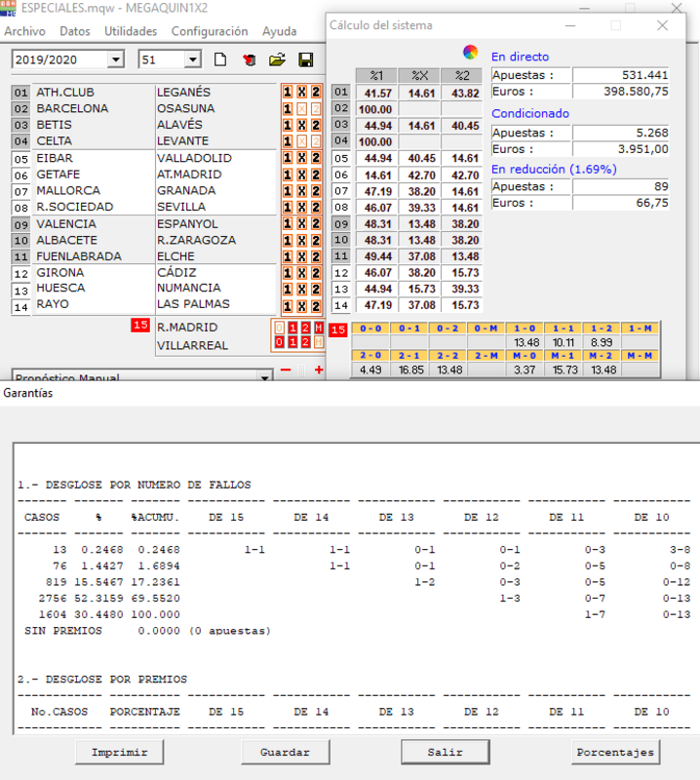The height and width of the screenshot is (780, 700).
Task: Open the Ayuda menu
Action: [279, 31]
